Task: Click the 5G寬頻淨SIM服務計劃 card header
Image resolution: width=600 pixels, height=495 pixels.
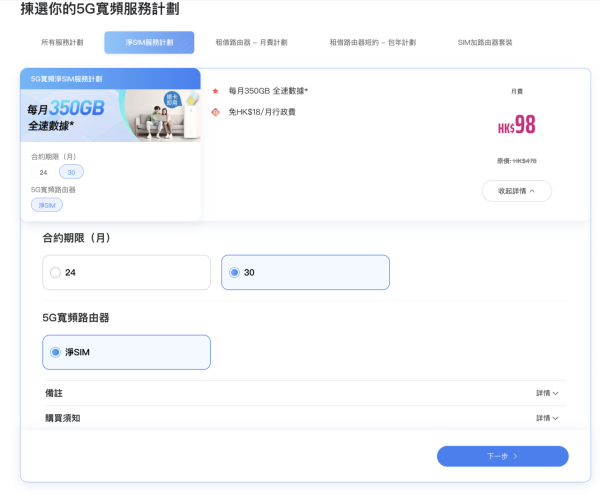Action: tap(111, 79)
